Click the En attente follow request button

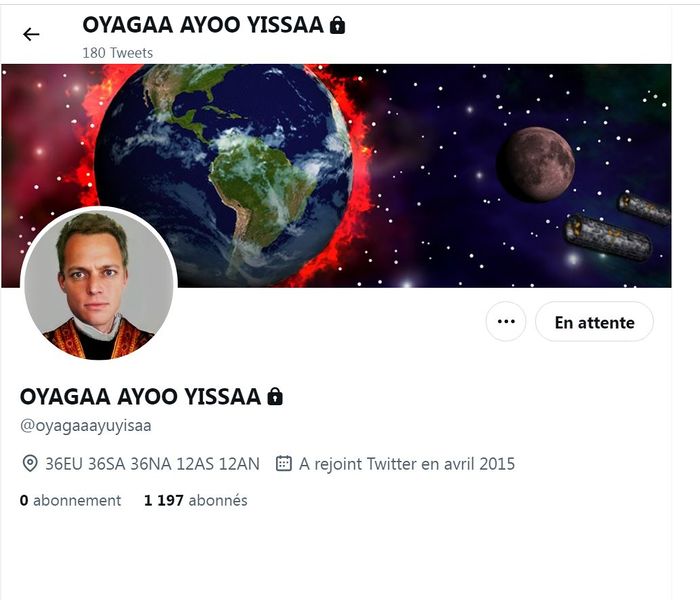(x=594, y=322)
